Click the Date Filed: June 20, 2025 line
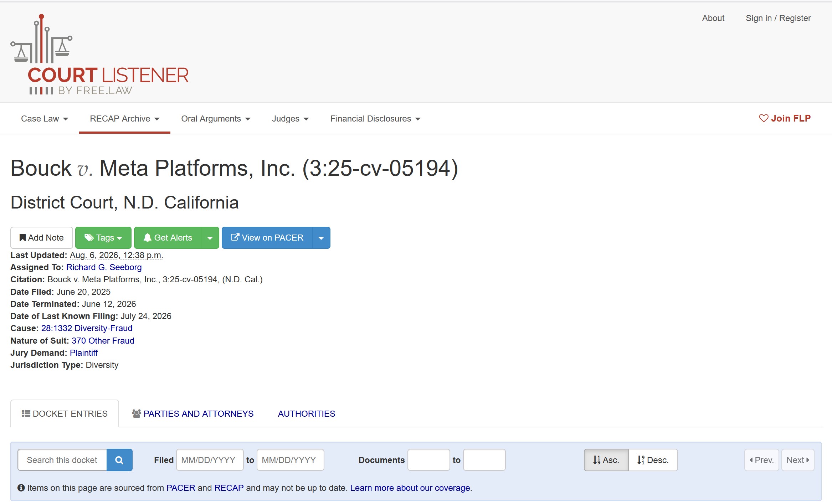The height and width of the screenshot is (504, 832). (x=61, y=292)
